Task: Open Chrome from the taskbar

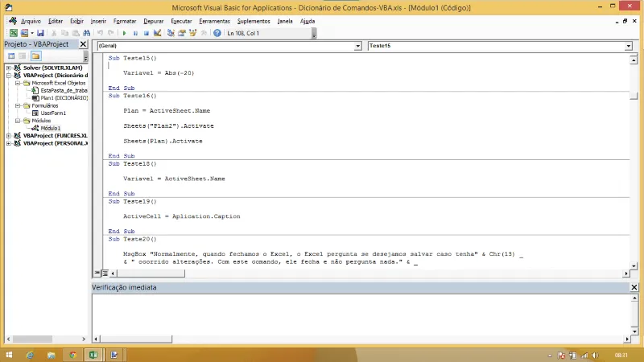Action: pyautogui.click(x=72, y=355)
